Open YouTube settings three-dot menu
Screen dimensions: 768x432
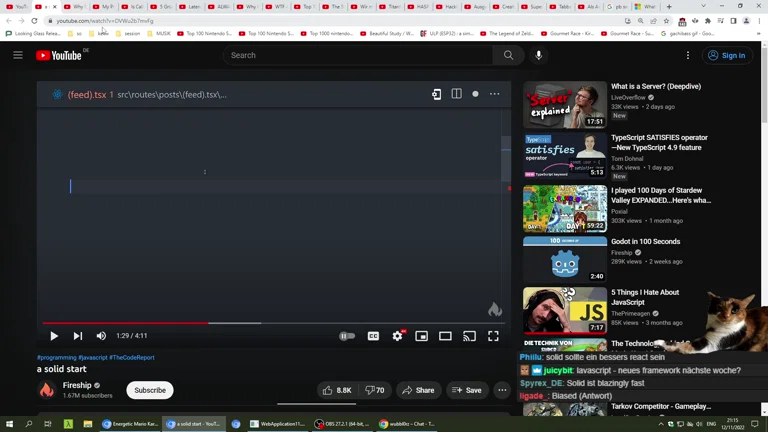coord(688,56)
